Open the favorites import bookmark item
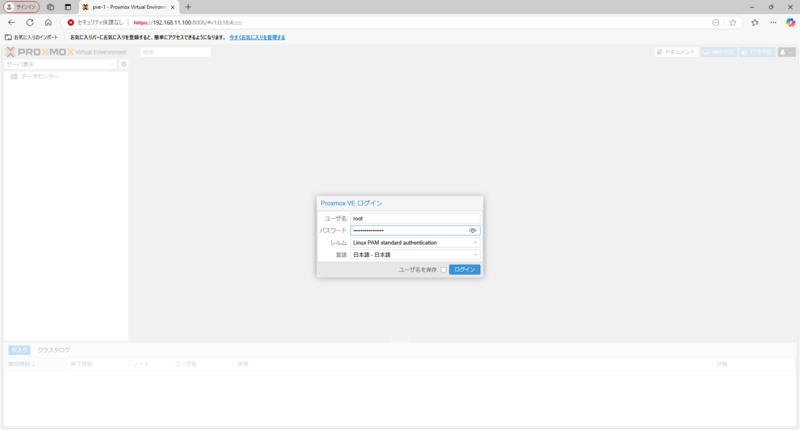 [31, 37]
